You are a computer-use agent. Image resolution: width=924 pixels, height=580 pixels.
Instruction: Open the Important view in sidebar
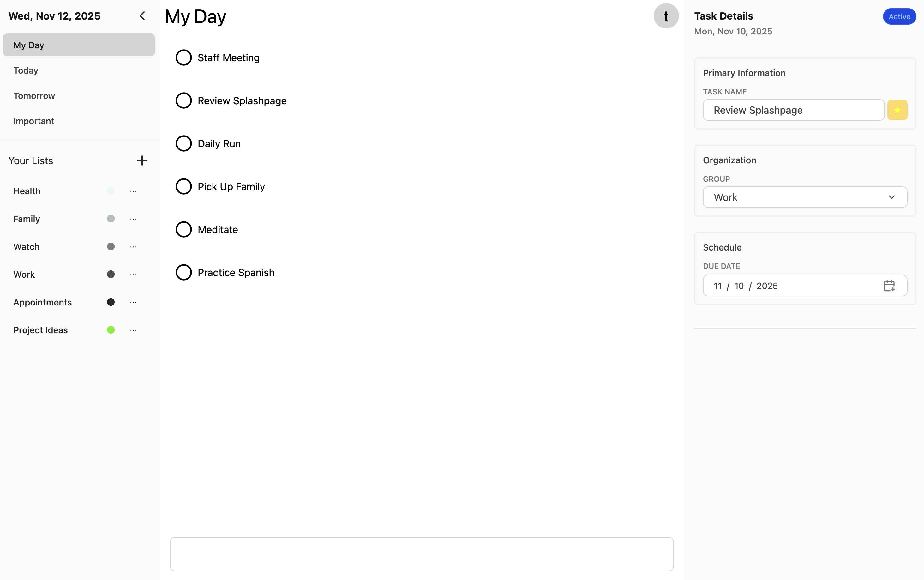[x=34, y=121]
